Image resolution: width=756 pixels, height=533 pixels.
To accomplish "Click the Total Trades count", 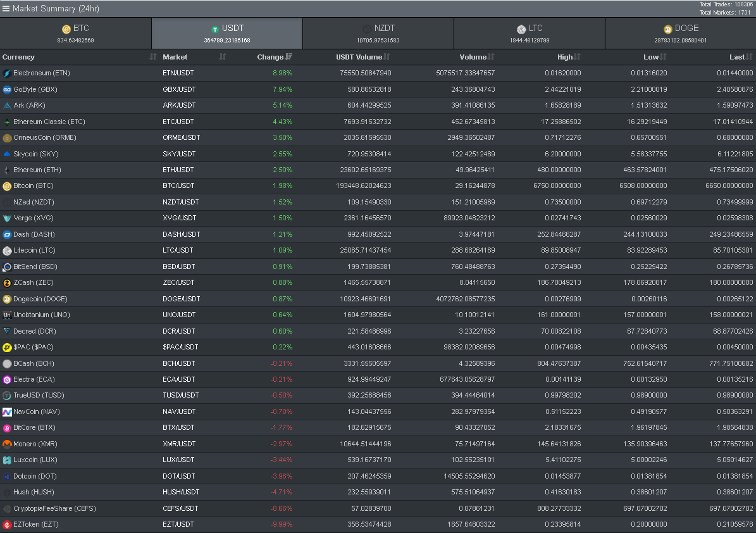I will click(x=726, y=4).
